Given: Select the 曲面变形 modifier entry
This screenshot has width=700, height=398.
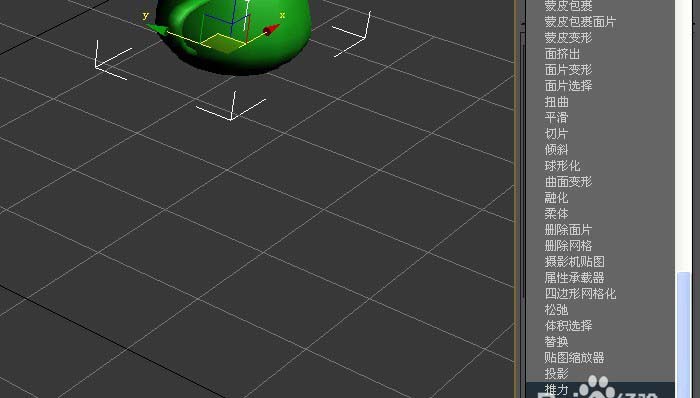Looking at the screenshot, I should coord(568,182).
